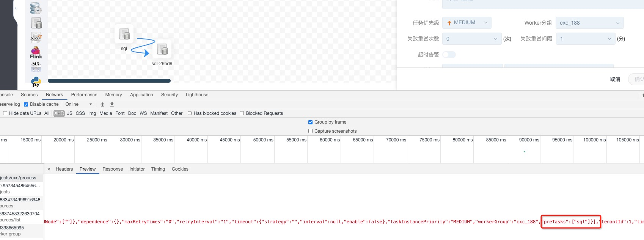Filter requests by JS

[x=69, y=113]
